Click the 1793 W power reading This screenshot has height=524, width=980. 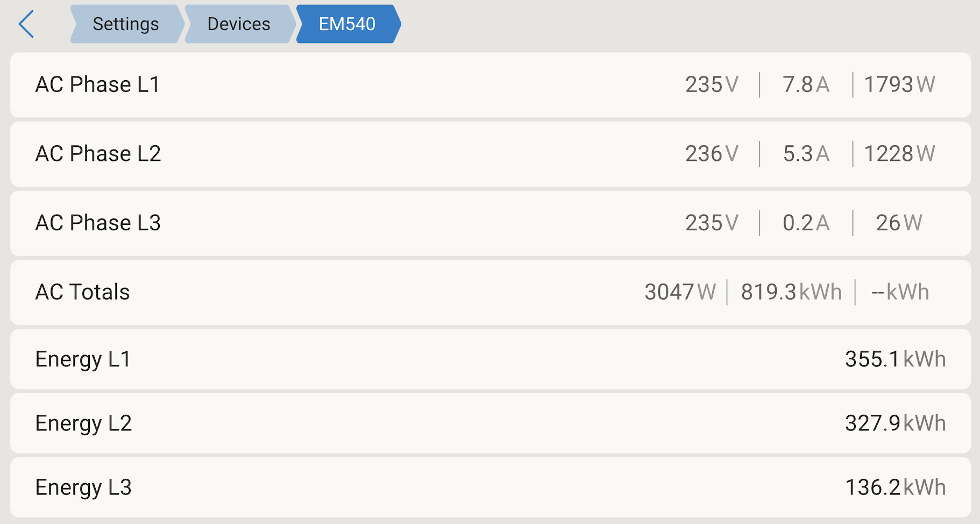(899, 85)
